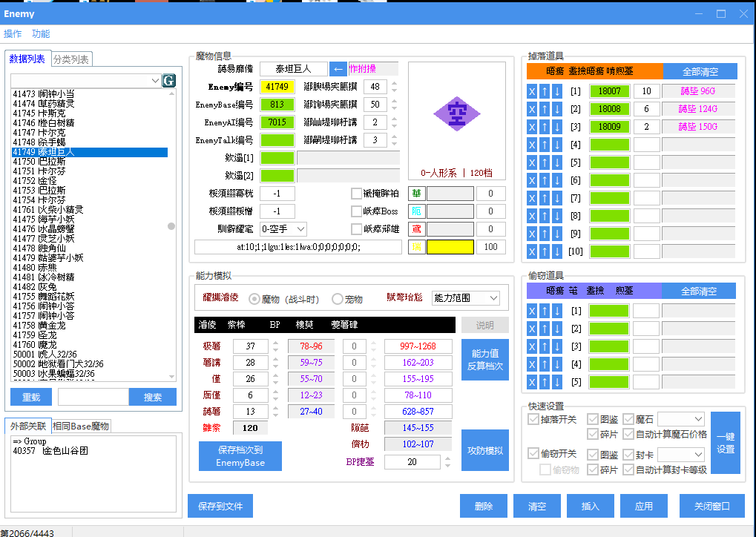
Task: Switch to the 相同Base魔物 tab
Action: click(x=81, y=426)
